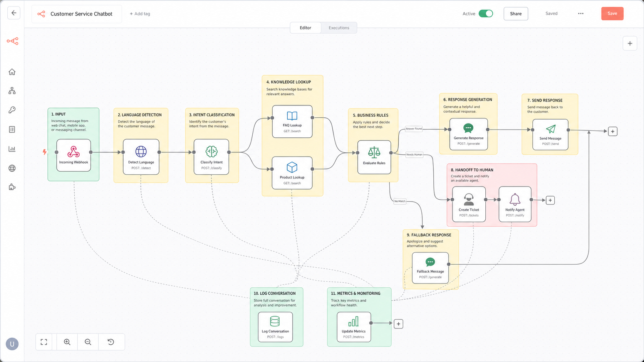Select the 7. SEND RESPONSE note title
The width and height of the screenshot is (644, 362).
coord(545,100)
